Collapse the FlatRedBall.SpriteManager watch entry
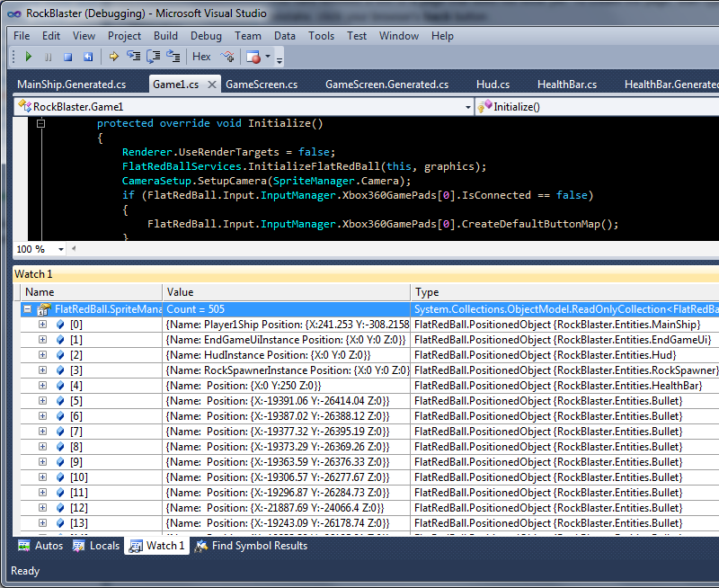Image resolution: width=719 pixels, height=588 pixels. coord(28,309)
